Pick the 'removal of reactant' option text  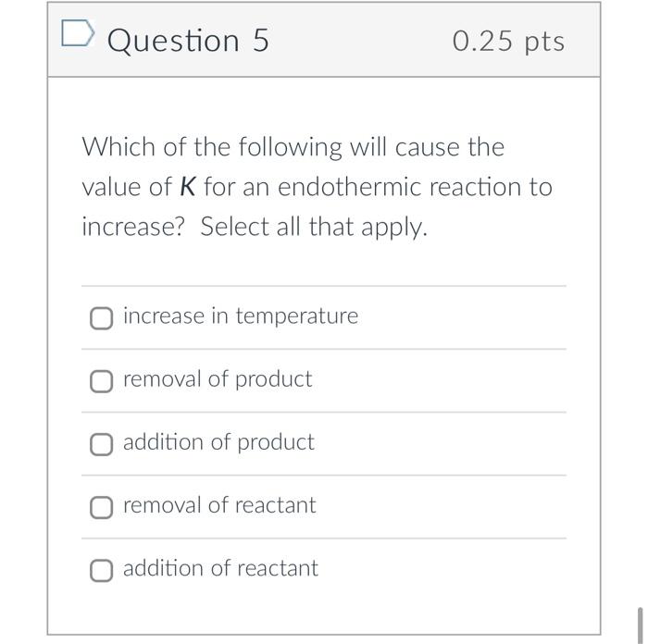coord(219,505)
